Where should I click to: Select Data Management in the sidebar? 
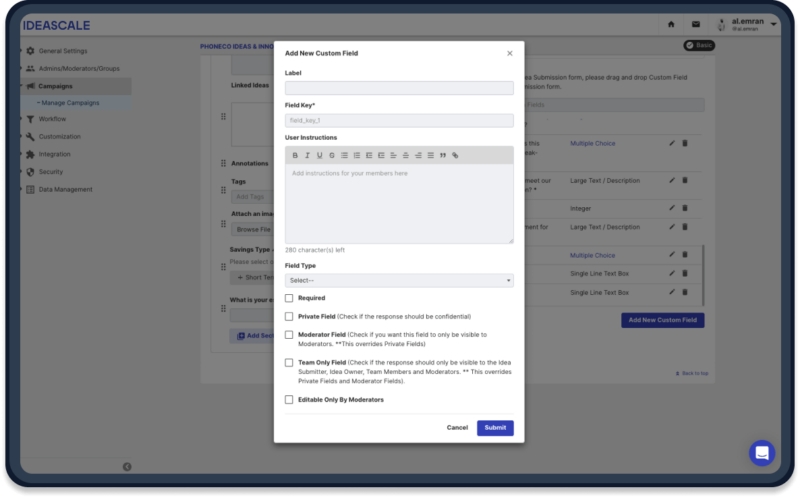[x=65, y=189]
